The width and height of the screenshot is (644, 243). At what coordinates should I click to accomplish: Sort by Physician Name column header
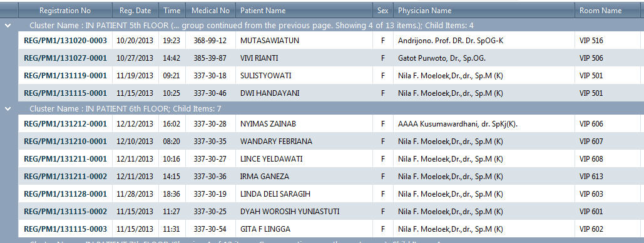(483, 10)
